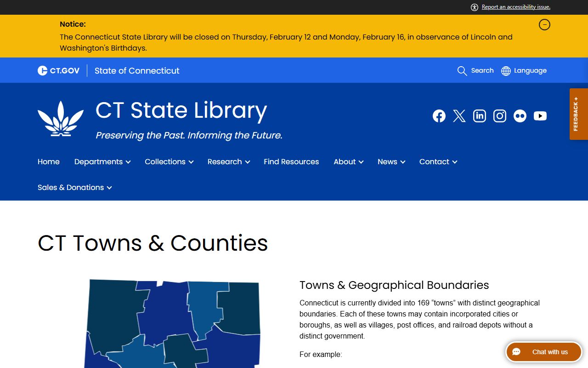Click the Language globe icon
This screenshot has height=368, width=588.
click(506, 71)
